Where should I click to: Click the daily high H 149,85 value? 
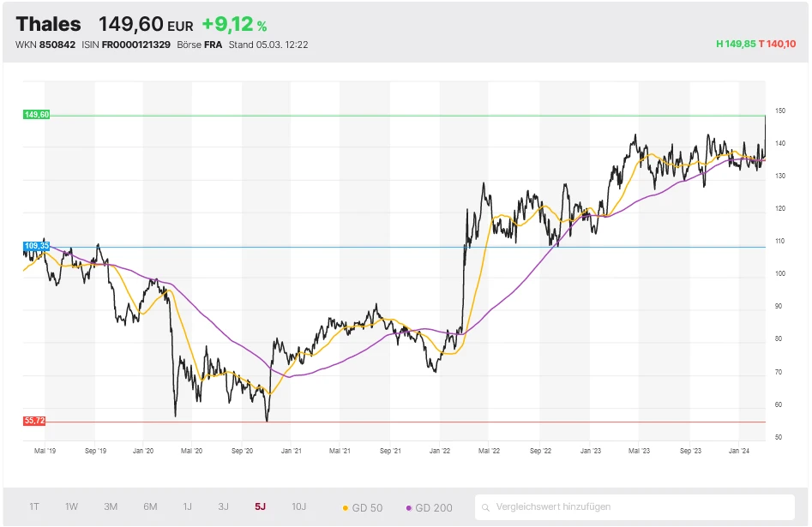[736, 44]
